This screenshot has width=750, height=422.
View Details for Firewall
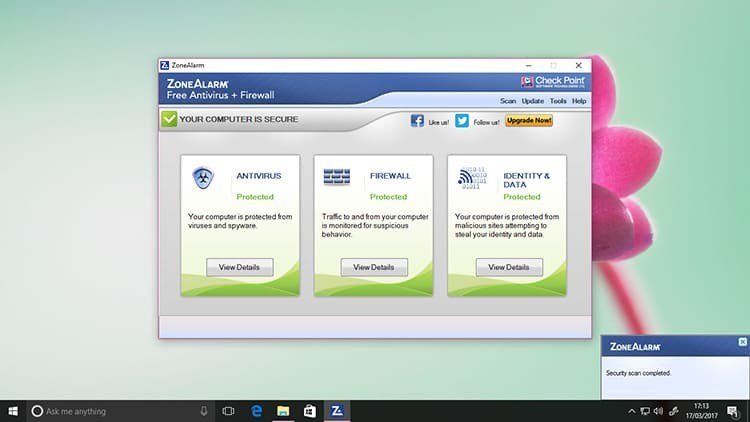coord(374,267)
